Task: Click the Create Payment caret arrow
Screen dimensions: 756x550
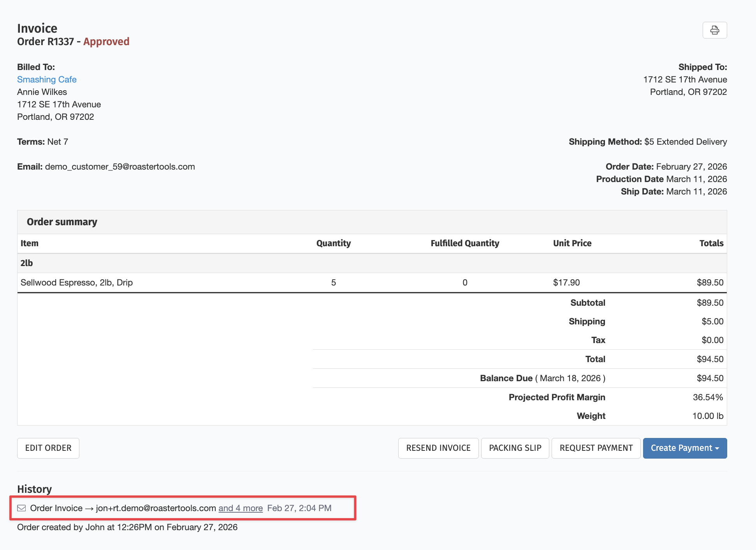Action: point(717,448)
